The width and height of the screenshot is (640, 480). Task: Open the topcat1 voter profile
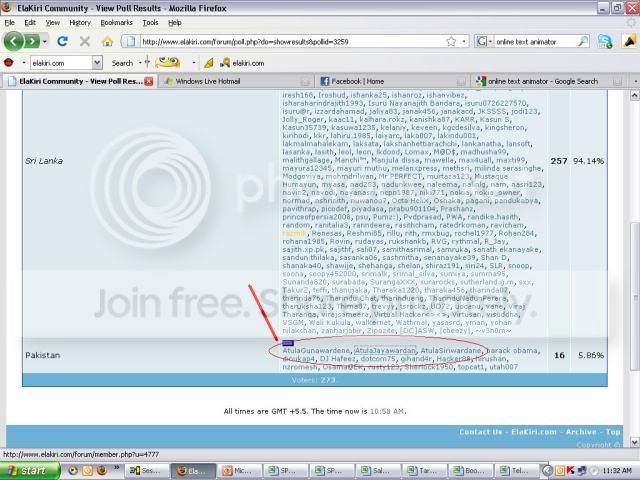coord(469,367)
